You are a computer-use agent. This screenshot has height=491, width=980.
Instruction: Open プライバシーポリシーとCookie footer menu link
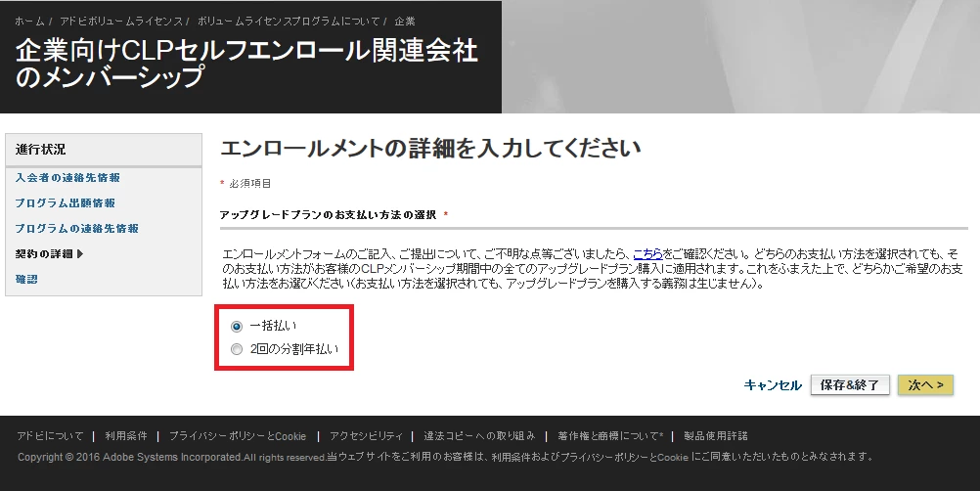238,436
